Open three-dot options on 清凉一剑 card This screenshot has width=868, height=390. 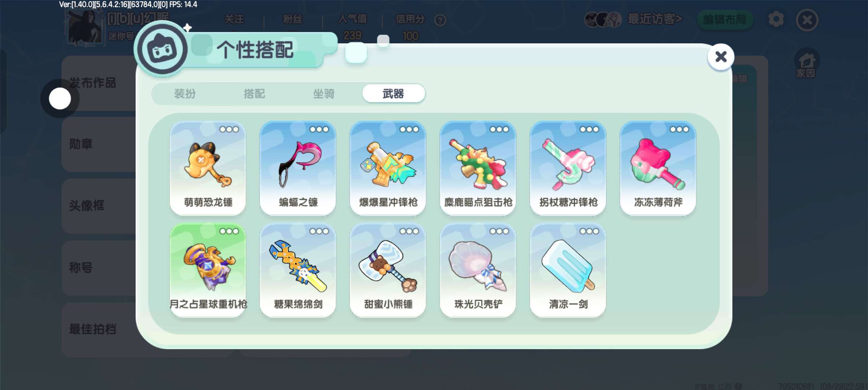coord(589,231)
